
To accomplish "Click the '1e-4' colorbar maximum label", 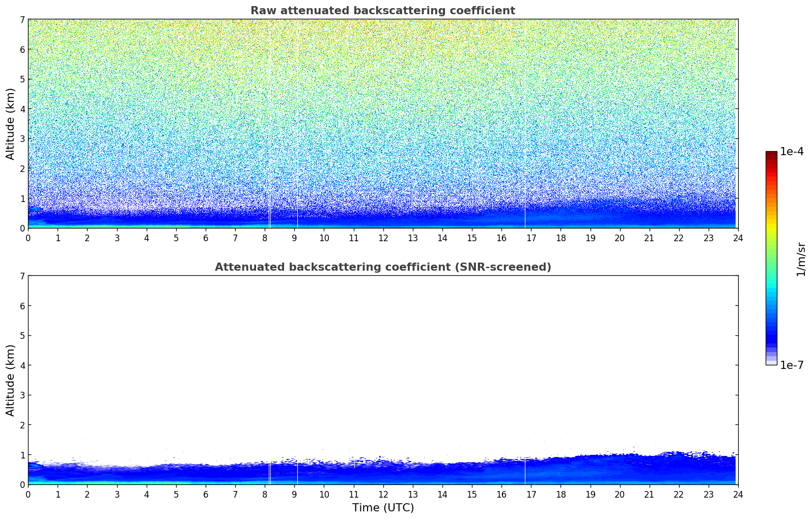I will 792,152.
